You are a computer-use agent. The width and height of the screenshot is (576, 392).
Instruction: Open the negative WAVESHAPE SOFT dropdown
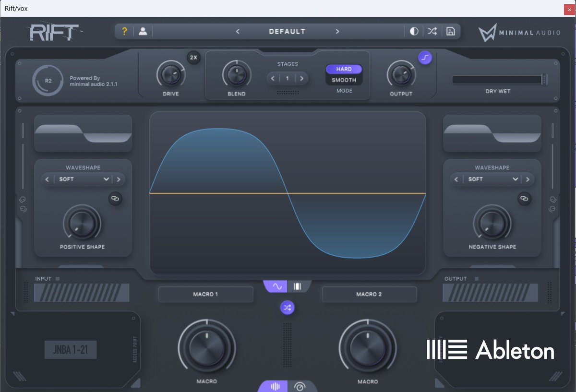[x=493, y=179]
